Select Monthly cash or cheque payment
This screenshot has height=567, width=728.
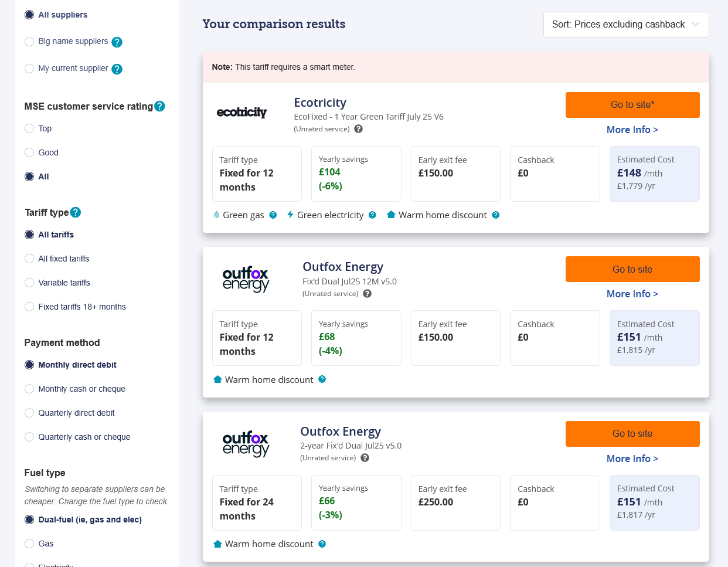(x=29, y=389)
